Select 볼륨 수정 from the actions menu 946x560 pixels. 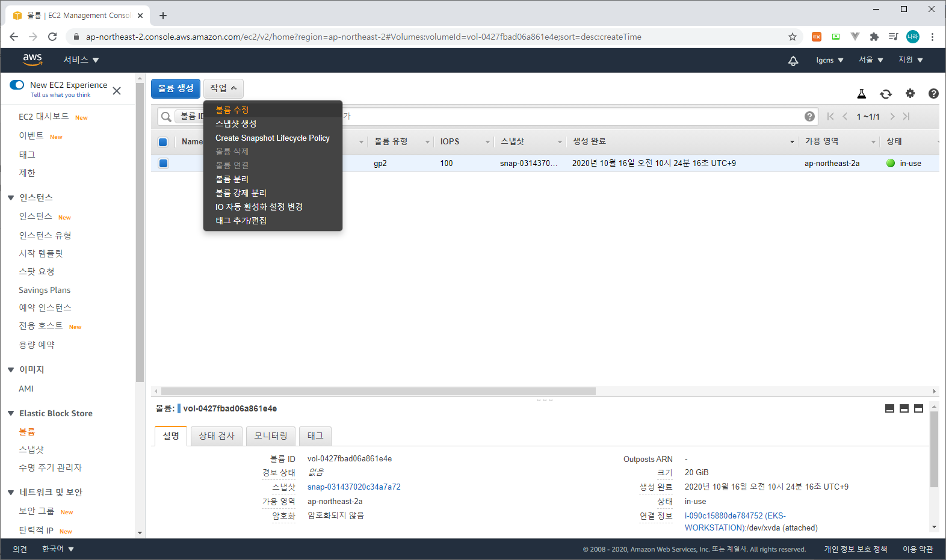pyautogui.click(x=273, y=110)
